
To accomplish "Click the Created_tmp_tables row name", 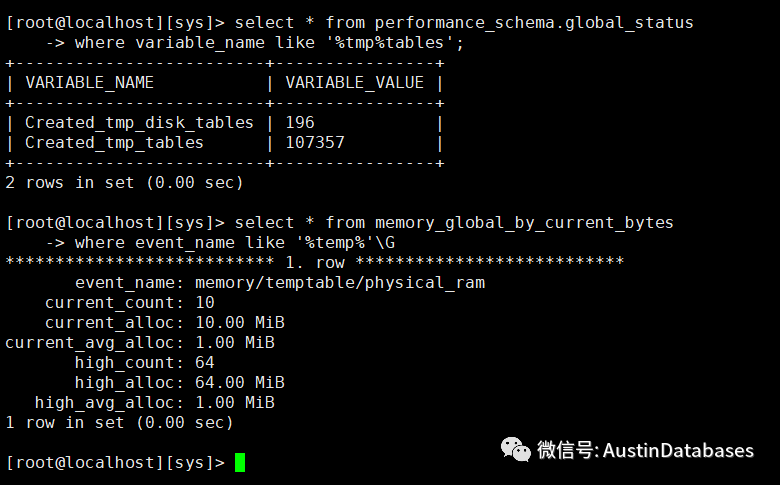I will (114, 143).
